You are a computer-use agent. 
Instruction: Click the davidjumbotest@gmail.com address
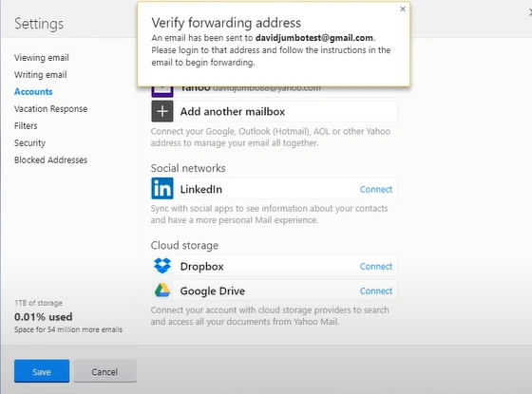pyautogui.click(x=314, y=38)
